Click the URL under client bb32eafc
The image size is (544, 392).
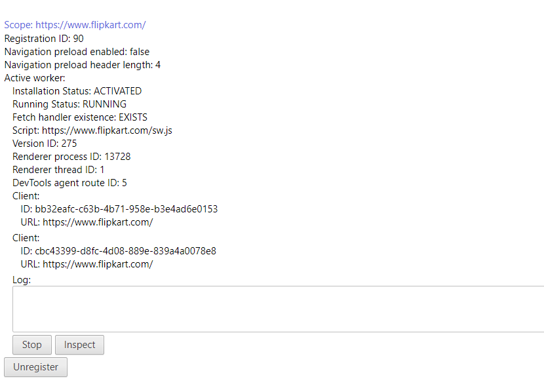pos(87,222)
